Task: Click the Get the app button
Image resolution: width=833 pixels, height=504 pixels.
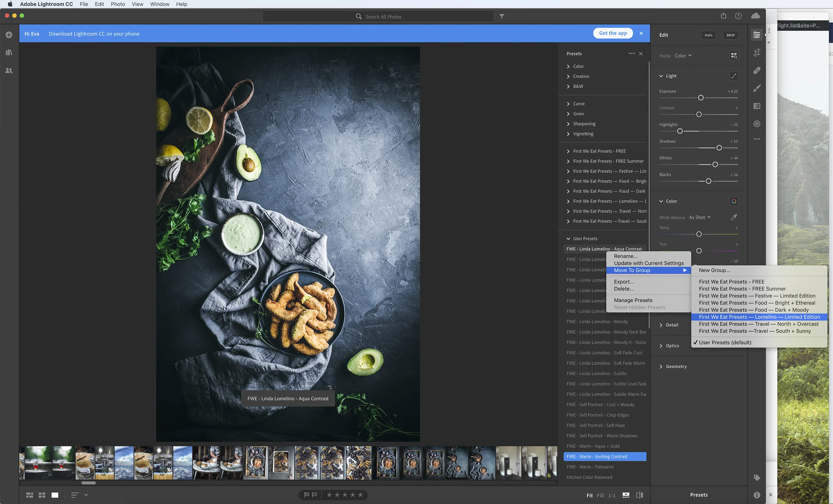Action: pyautogui.click(x=612, y=33)
